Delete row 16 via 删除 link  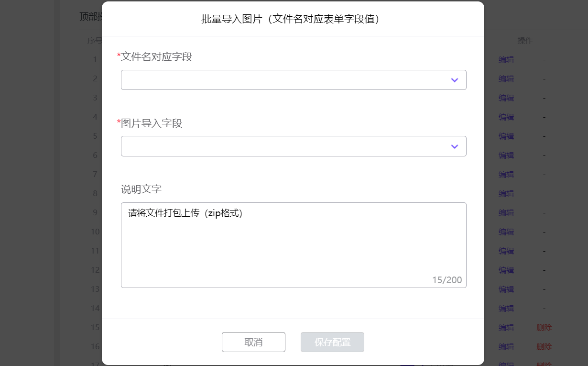(544, 347)
